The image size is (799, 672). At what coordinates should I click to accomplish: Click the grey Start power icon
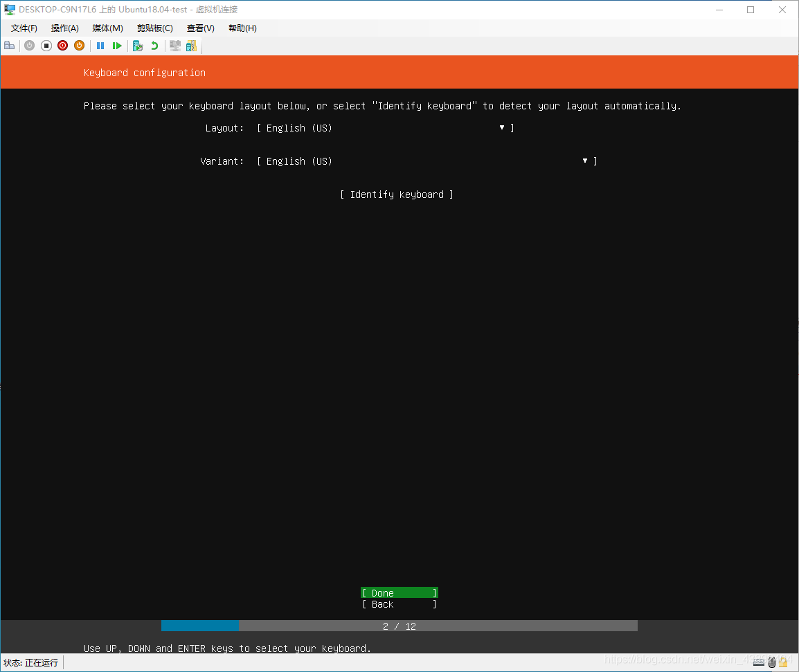click(30, 46)
